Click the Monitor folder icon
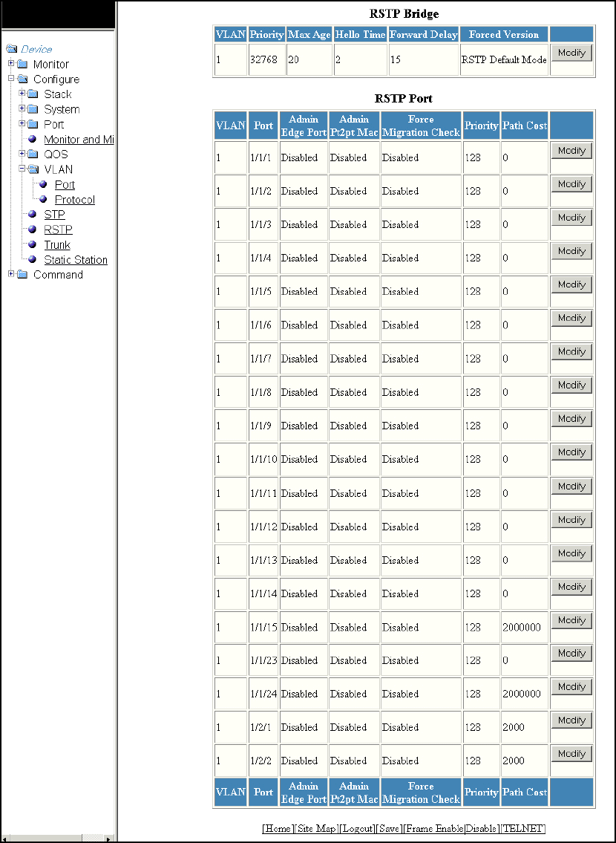This screenshot has height=843, width=616. click(x=22, y=65)
